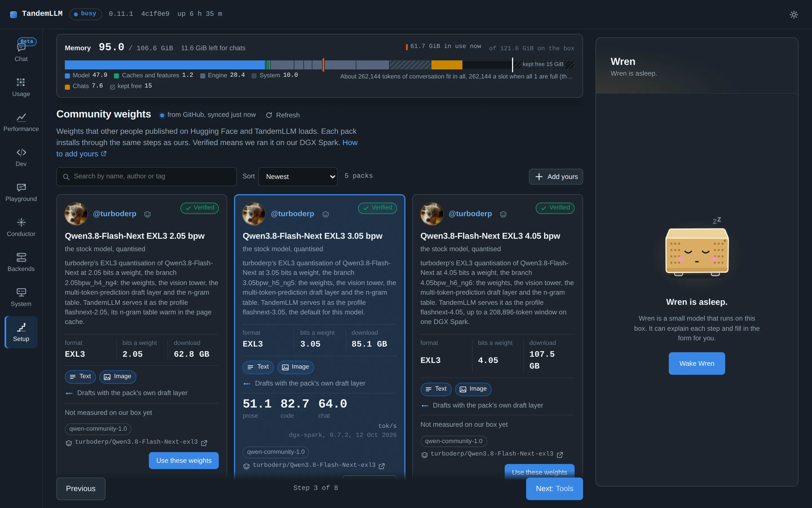
Task: Select the Qwen3.8-Flash-Next EXL3 3.05 bpw card title
Action: (x=312, y=236)
